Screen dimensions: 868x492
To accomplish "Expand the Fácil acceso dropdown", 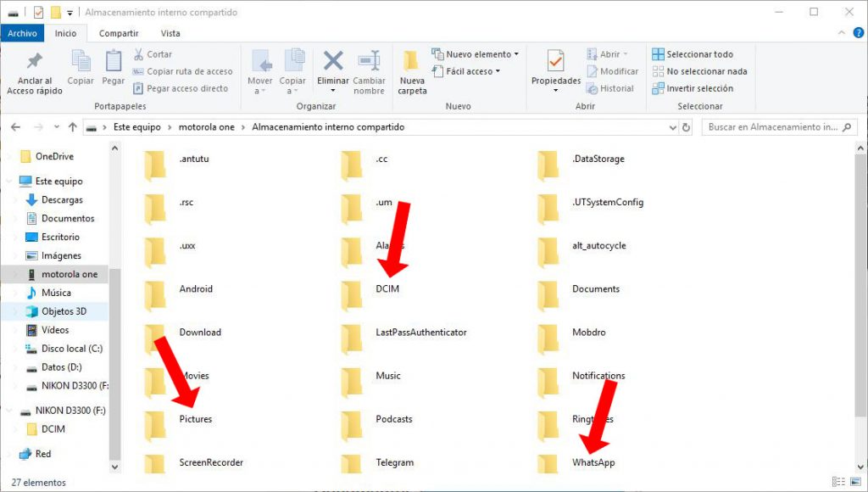I will (466, 71).
